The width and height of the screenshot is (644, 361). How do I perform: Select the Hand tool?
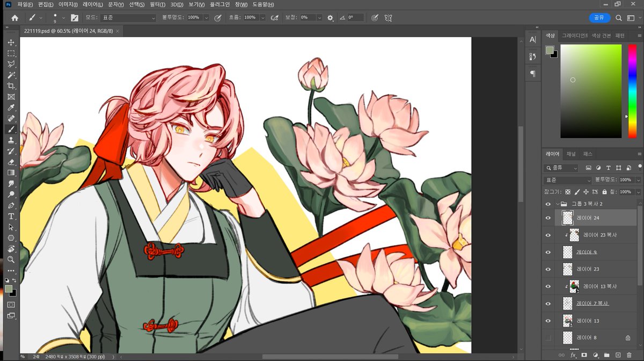11,248
